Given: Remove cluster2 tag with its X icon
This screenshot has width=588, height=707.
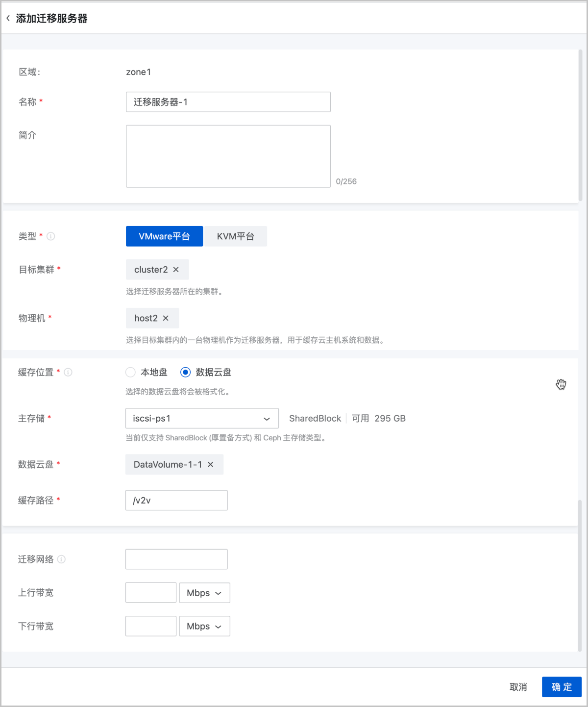Looking at the screenshot, I should pyautogui.click(x=176, y=270).
